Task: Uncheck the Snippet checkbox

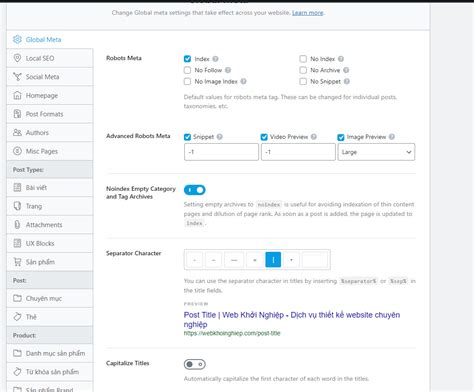Action: point(187,137)
